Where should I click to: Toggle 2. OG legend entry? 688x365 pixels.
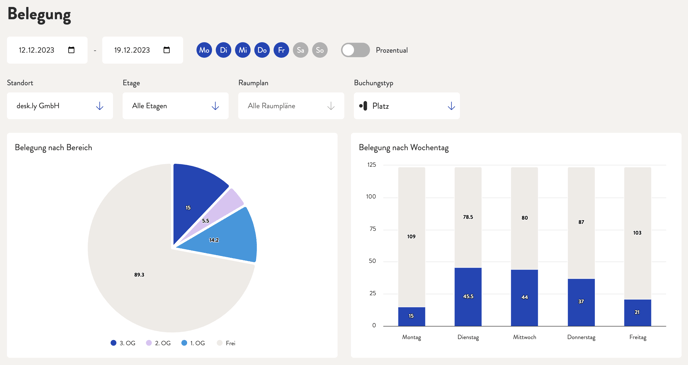(x=158, y=343)
